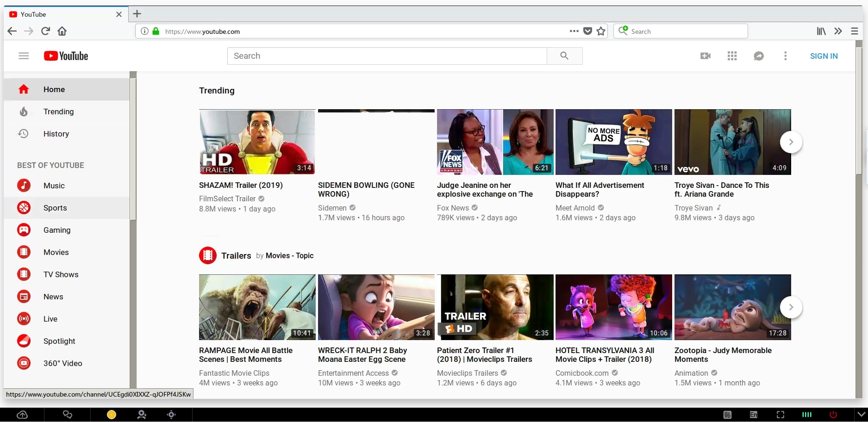Click the Live broadcast icon

coord(24,319)
